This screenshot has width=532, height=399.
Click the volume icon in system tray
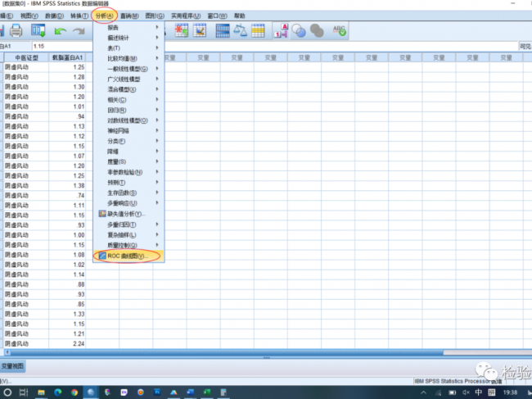[x=466, y=392]
